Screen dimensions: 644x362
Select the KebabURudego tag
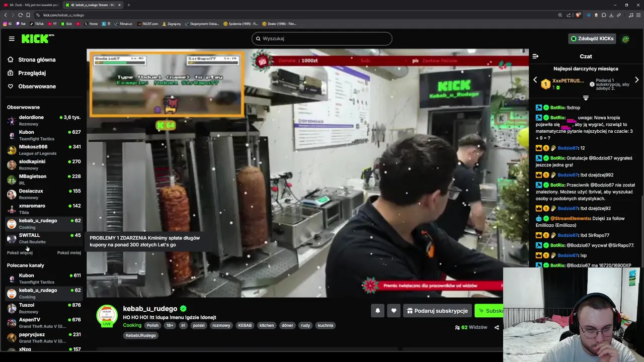141,335
